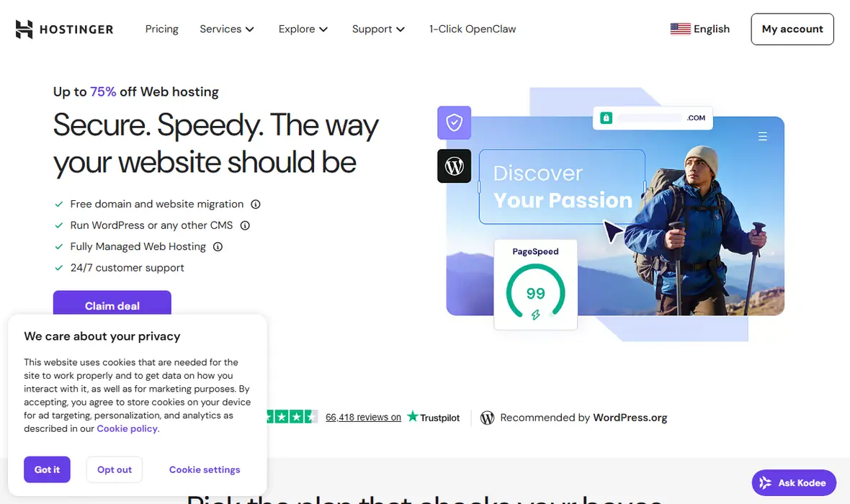The width and height of the screenshot is (850, 504).
Task: Show info about Fully Managed Web Hosting
Action: pos(218,246)
